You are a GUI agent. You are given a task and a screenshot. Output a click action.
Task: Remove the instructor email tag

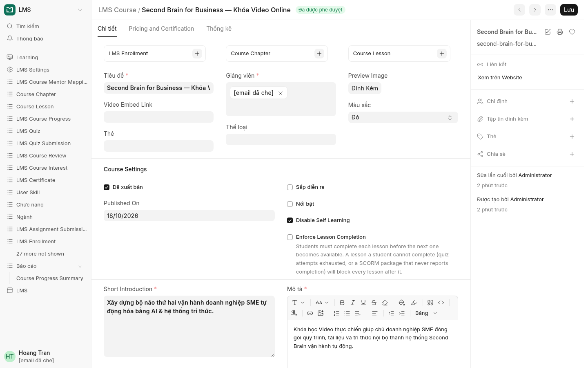click(281, 93)
